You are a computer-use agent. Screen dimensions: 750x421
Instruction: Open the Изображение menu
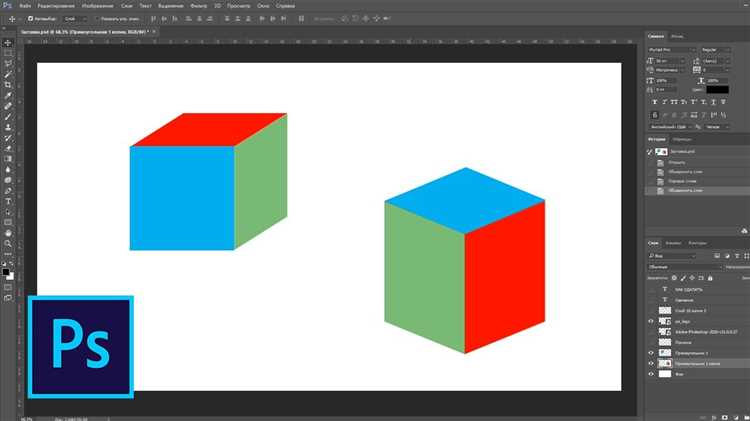point(98,6)
